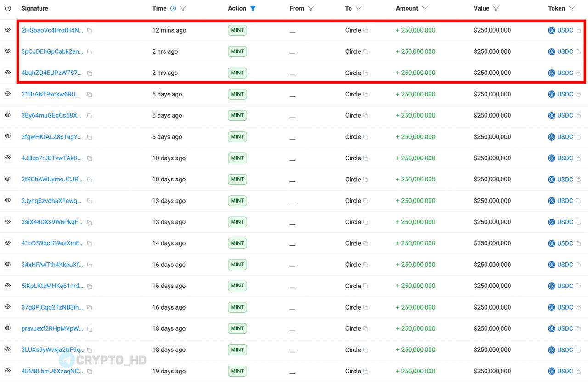Open transaction 3By64muGEqCs58X link
Viewport: 588px width, 383px height.
[x=52, y=115]
